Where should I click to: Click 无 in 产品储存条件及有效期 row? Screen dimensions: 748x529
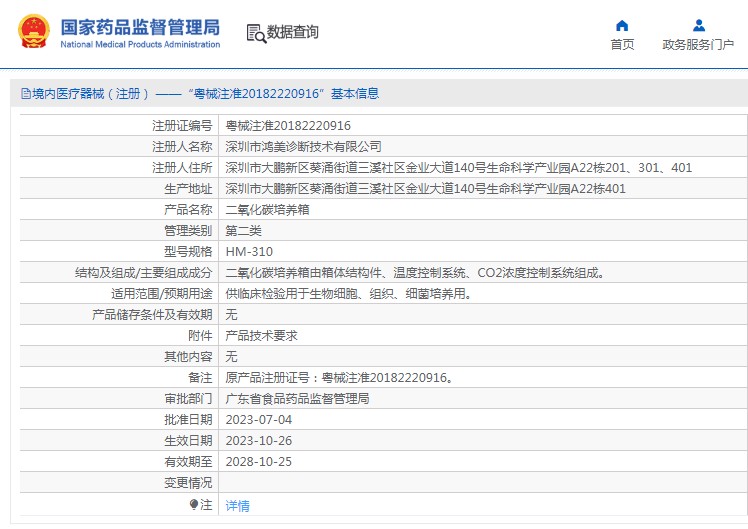[231, 314]
